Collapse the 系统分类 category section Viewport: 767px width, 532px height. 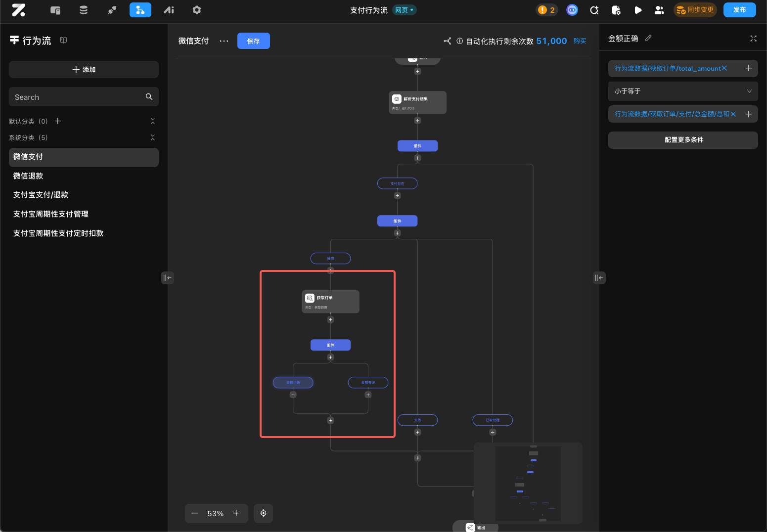[152, 137]
